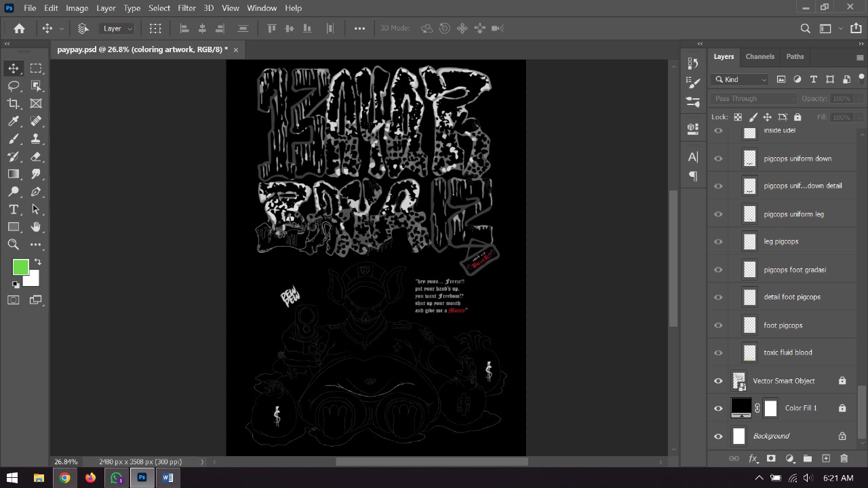868x488 pixels.
Task: Open the Image menu
Action: tap(77, 8)
